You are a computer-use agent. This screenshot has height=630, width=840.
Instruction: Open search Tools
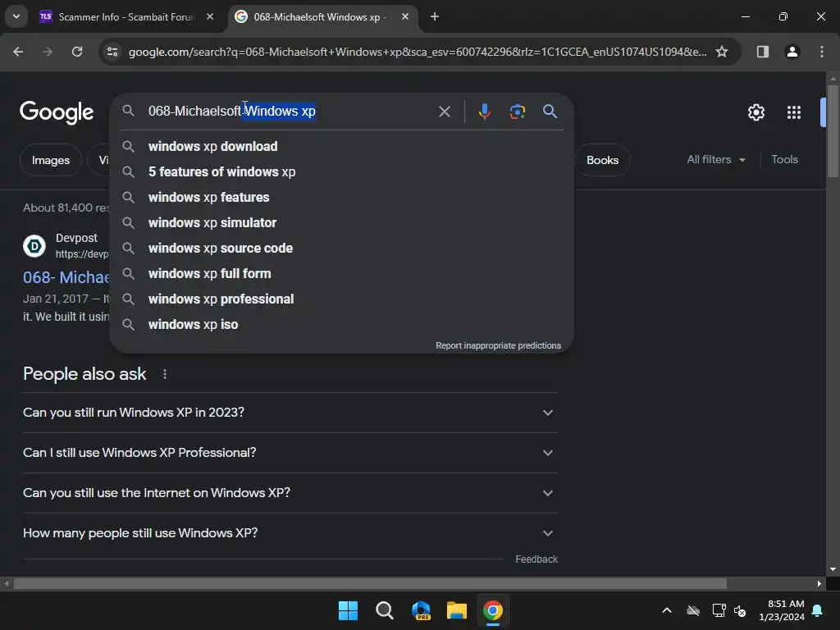(x=784, y=159)
